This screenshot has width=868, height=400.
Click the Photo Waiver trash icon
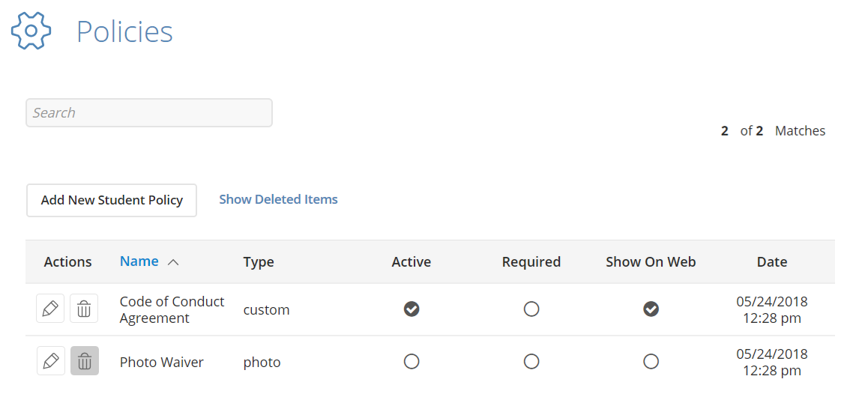tap(84, 361)
